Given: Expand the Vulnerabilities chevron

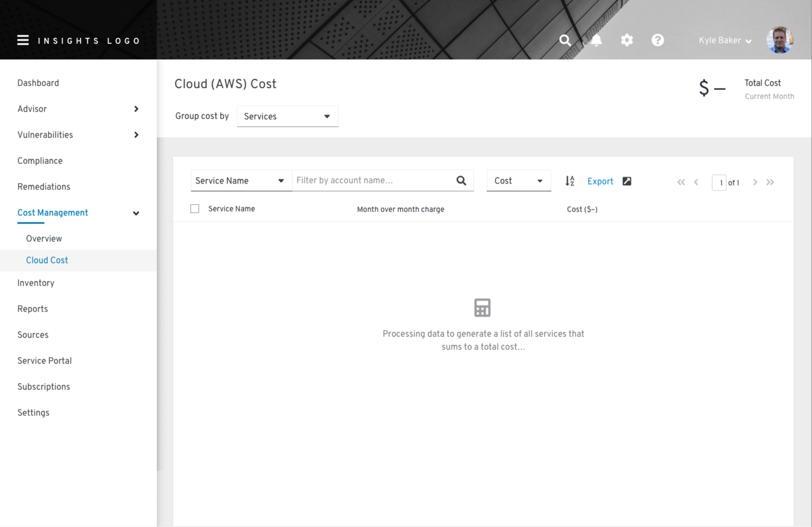Looking at the screenshot, I should point(136,135).
